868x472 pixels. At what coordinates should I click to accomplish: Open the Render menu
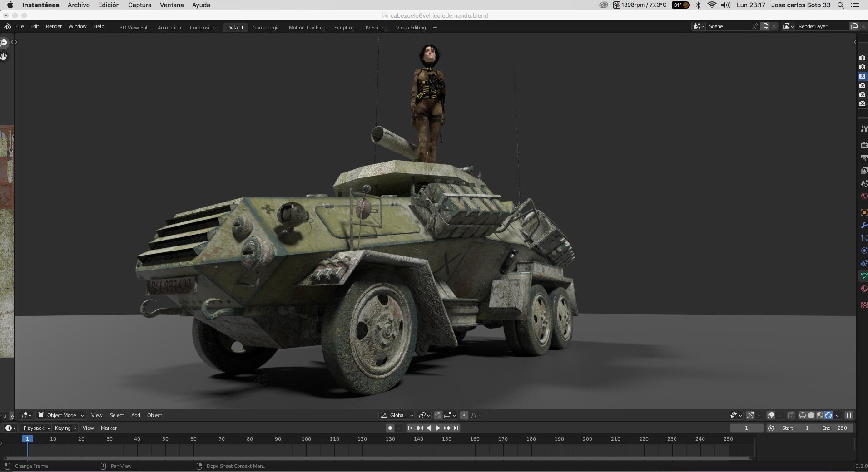click(54, 26)
